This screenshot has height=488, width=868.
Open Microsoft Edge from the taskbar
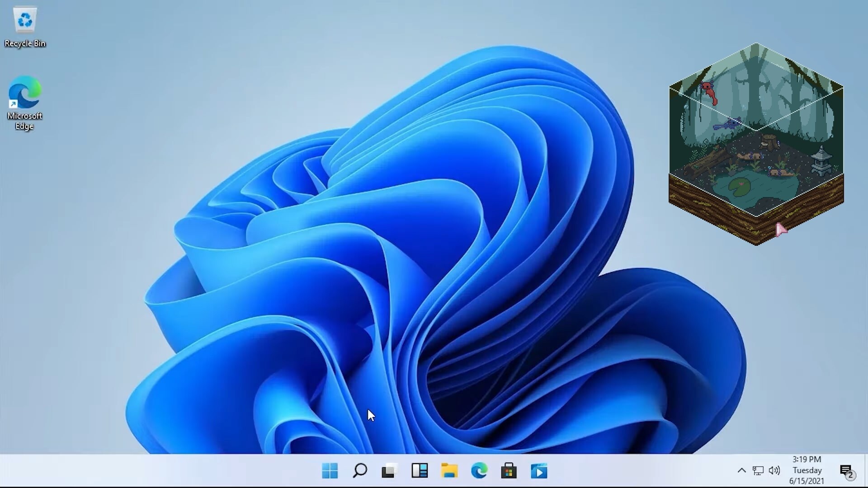coord(479,471)
